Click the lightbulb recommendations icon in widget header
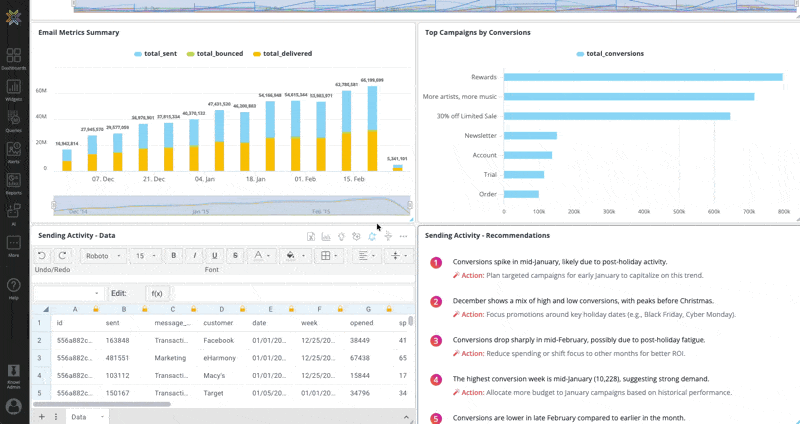 (x=341, y=236)
